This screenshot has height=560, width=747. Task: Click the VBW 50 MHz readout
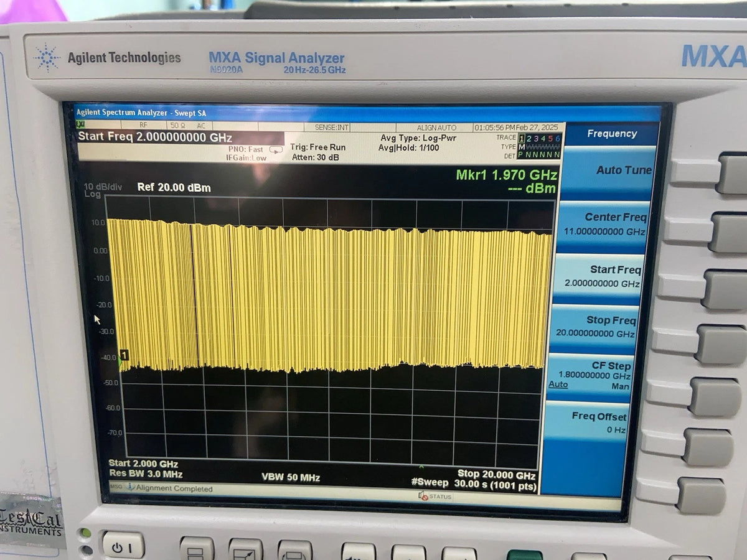point(291,477)
